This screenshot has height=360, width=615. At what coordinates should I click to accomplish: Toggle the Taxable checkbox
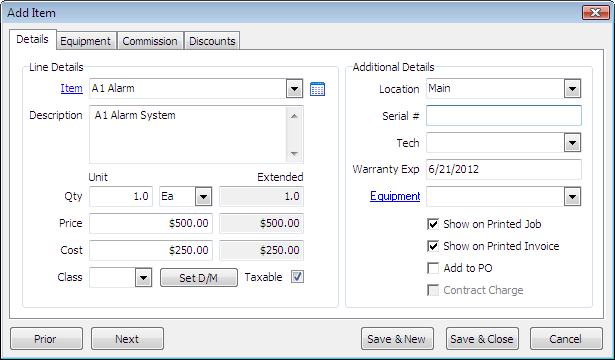(297, 277)
